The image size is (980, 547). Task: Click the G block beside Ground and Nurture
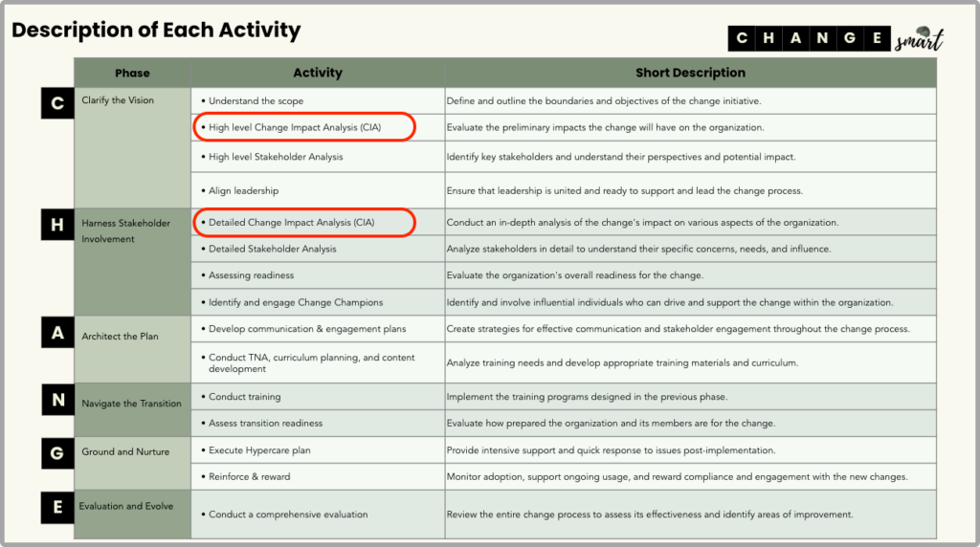pos(57,453)
